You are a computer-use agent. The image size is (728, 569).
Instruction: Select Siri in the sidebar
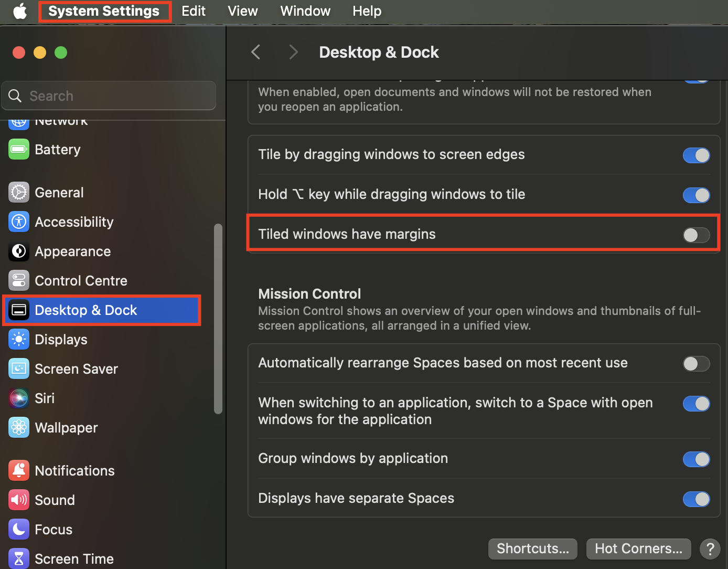[x=102, y=398]
